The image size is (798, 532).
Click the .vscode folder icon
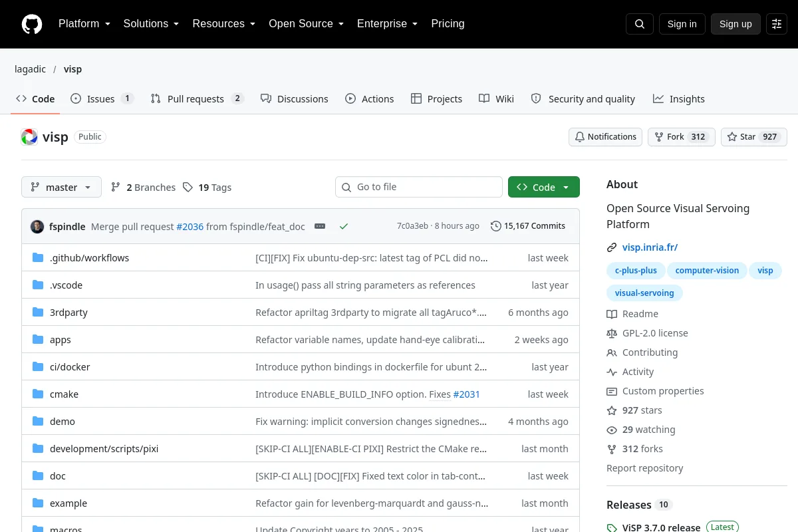38,285
